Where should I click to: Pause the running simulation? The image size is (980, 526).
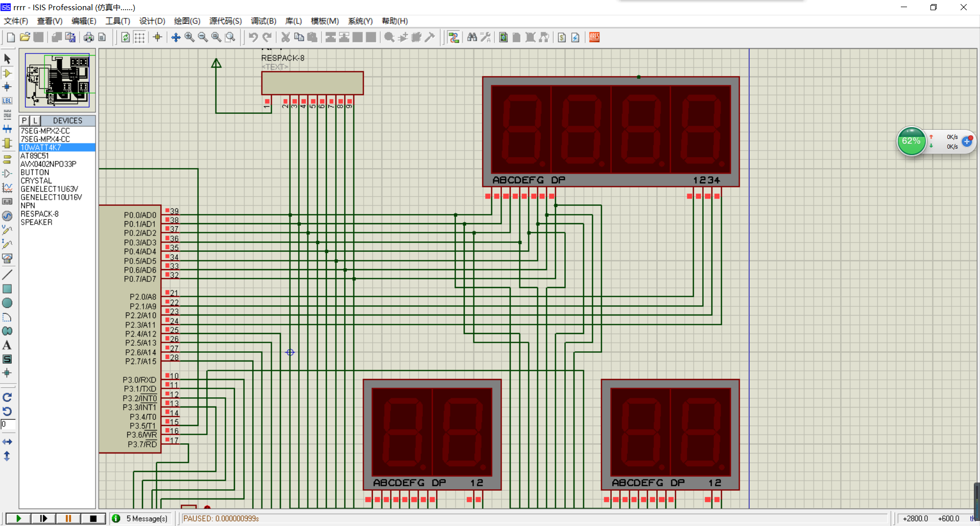68,518
